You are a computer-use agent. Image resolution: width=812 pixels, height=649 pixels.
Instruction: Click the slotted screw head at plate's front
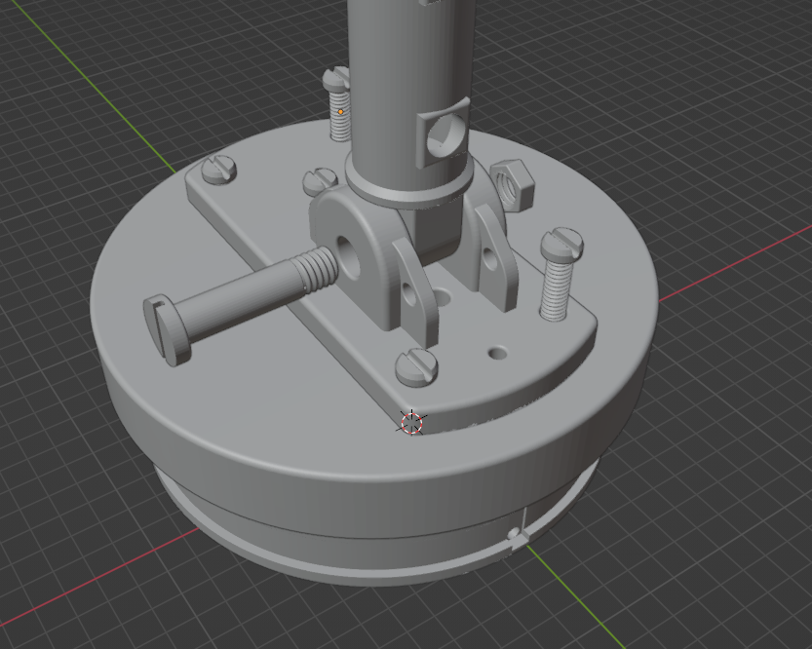(x=416, y=366)
